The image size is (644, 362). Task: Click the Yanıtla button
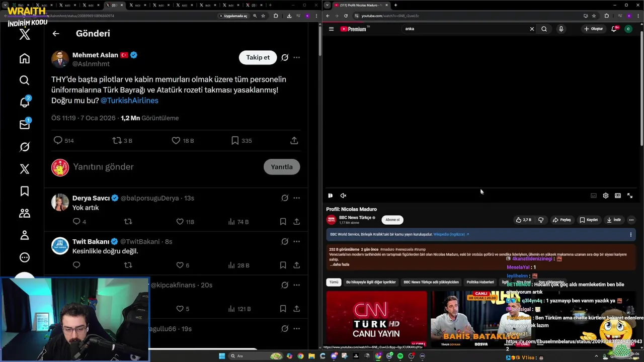(x=282, y=167)
